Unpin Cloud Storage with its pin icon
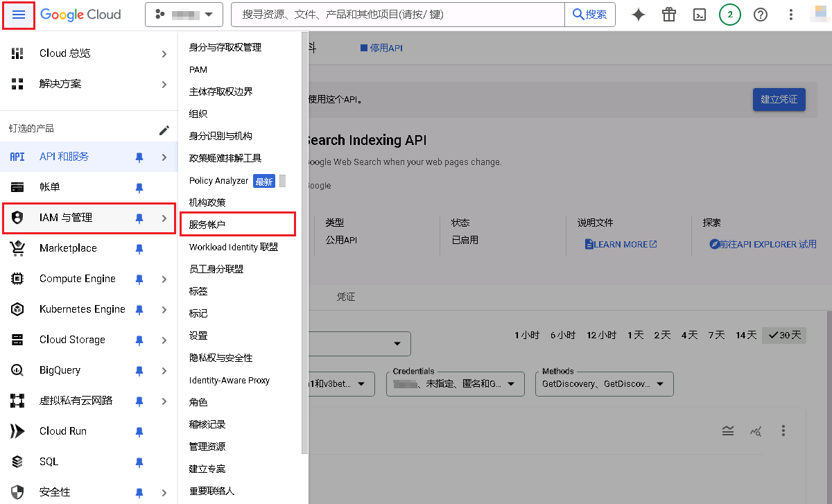 [x=139, y=340]
